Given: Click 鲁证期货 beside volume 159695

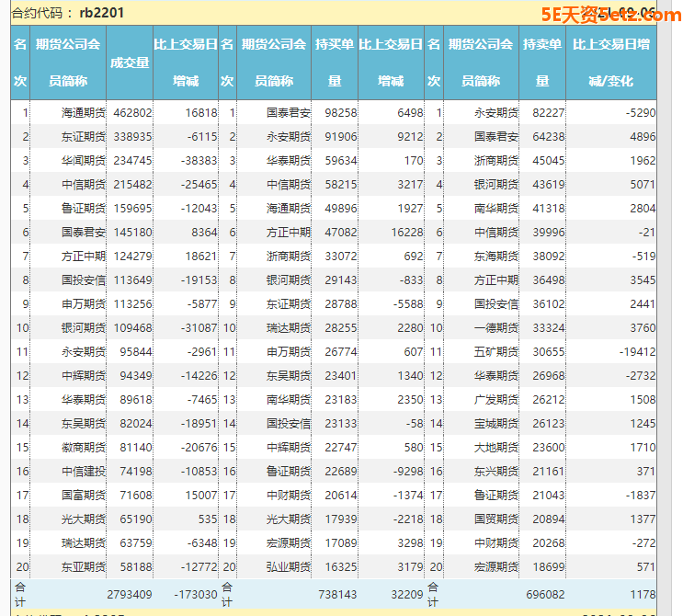Looking at the screenshot, I should tap(84, 209).
